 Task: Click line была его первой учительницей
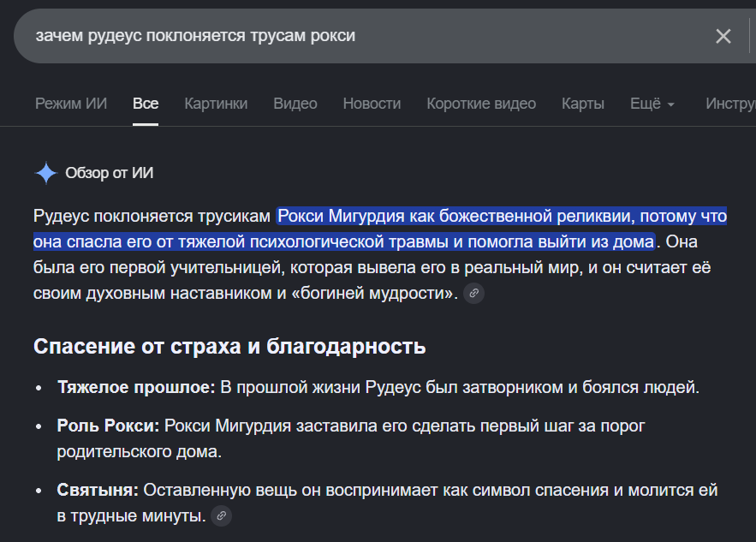pyautogui.click(x=372, y=268)
